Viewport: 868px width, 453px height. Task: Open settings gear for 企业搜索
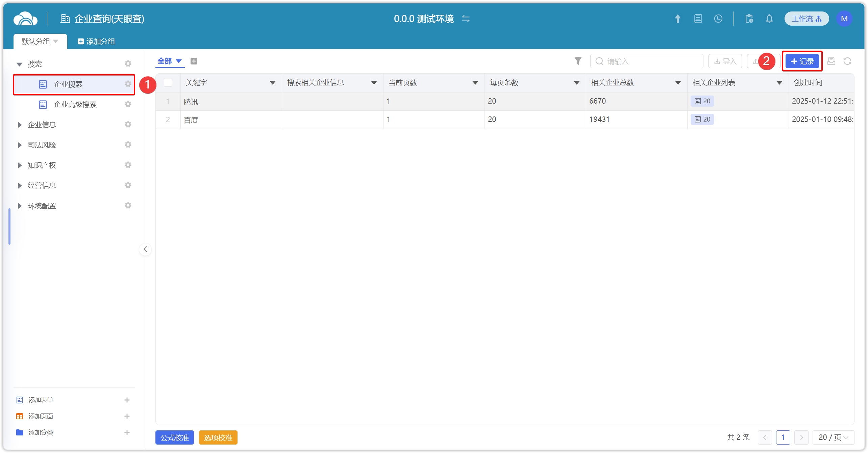[128, 84]
